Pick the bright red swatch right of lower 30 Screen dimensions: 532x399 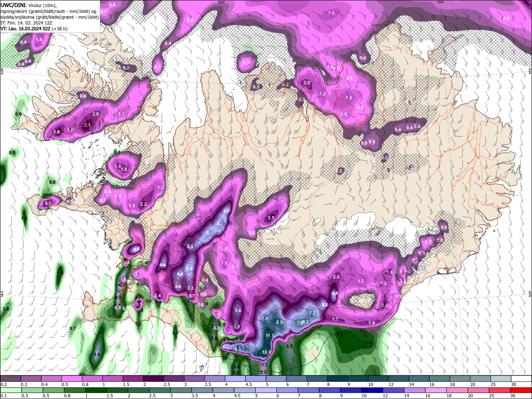click(x=522, y=390)
